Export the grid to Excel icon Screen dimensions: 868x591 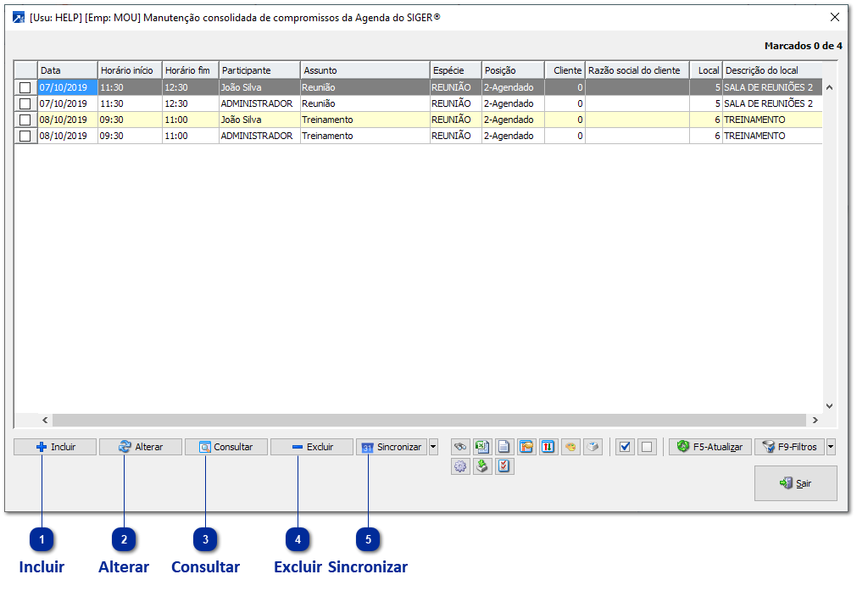tap(482, 447)
